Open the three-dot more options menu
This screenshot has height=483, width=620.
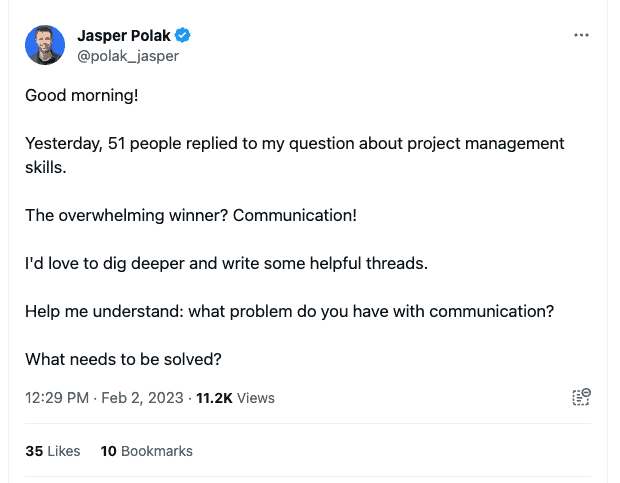tap(581, 35)
